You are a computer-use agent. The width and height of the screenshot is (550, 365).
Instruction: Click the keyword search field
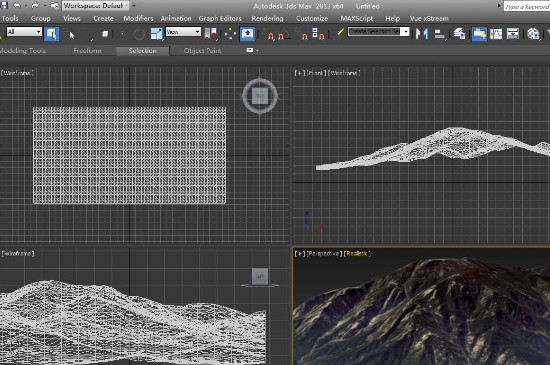526,6
